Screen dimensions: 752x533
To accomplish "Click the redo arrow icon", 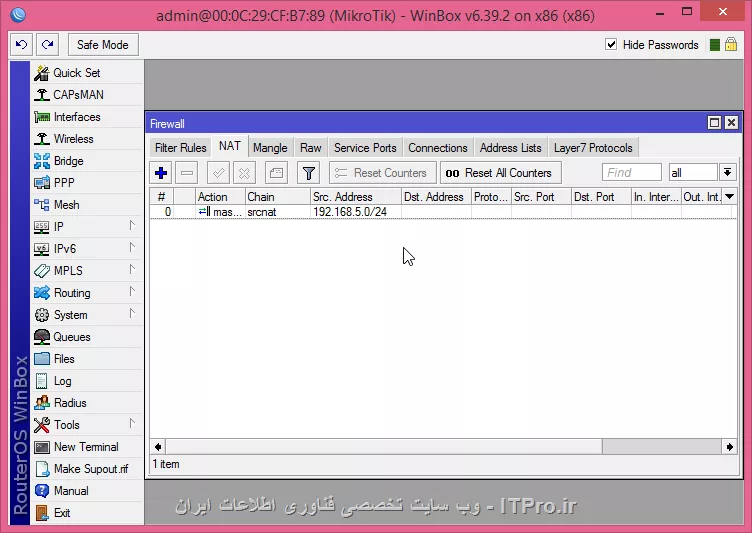I will pos(47,45).
